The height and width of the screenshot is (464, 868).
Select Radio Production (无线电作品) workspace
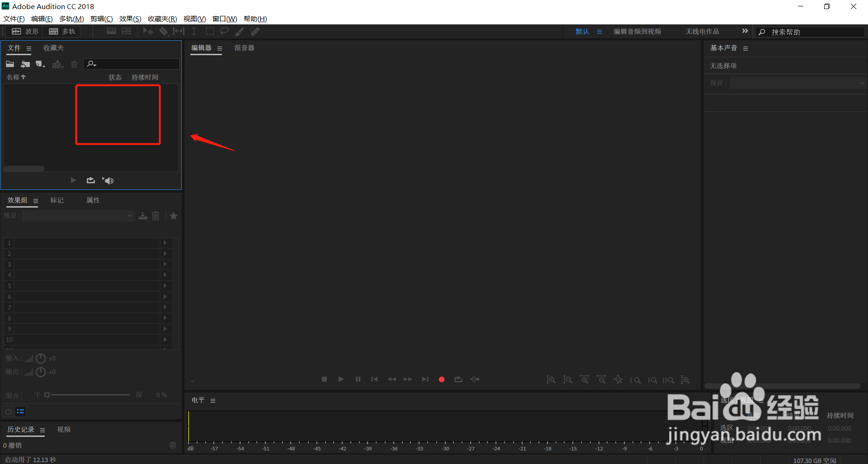[702, 32]
